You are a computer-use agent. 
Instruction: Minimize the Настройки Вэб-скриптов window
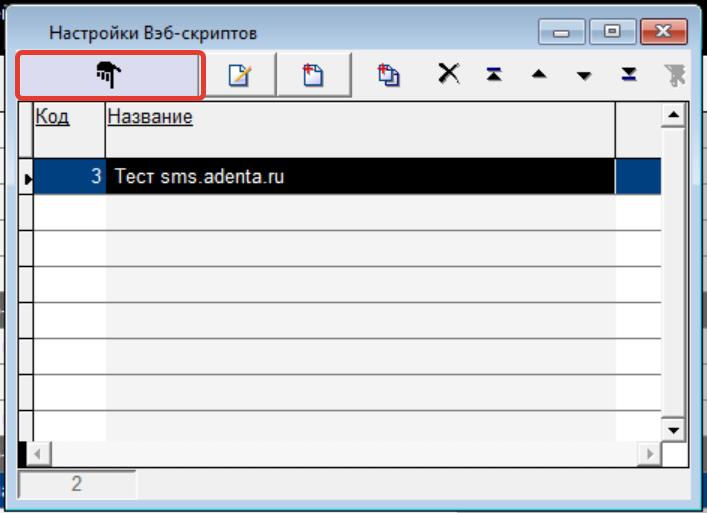[561, 32]
